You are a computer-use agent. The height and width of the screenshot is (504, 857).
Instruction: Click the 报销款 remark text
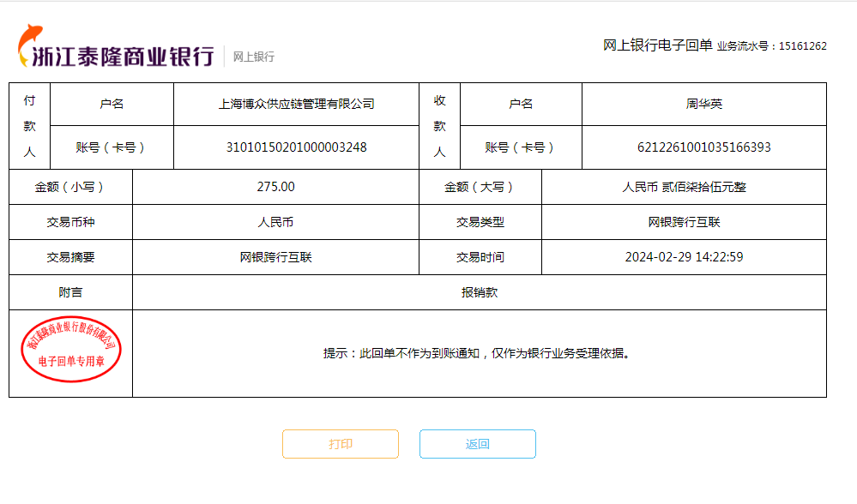coord(480,292)
